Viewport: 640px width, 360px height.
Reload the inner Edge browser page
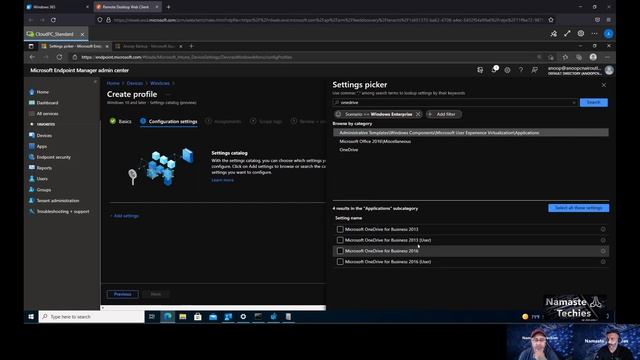[x=60, y=57]
